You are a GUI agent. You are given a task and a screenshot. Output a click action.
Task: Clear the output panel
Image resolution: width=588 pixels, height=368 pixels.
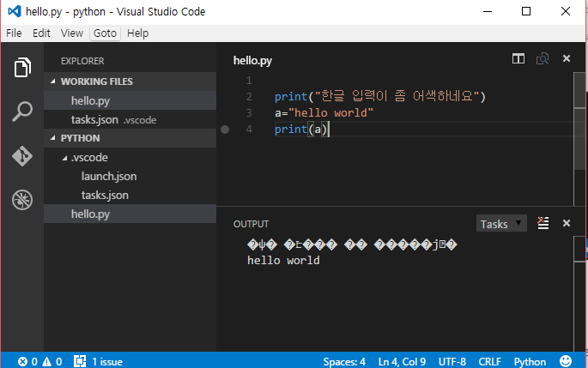click(x=543, y=223)
